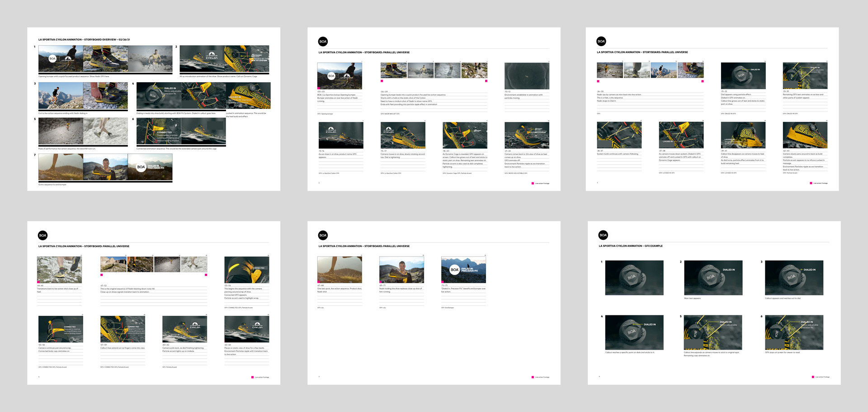Open overview frame 7 'Dialed In Precision Fit' end image
The height and width of the screenshot is (412, 868).
[x=150, y=167]
